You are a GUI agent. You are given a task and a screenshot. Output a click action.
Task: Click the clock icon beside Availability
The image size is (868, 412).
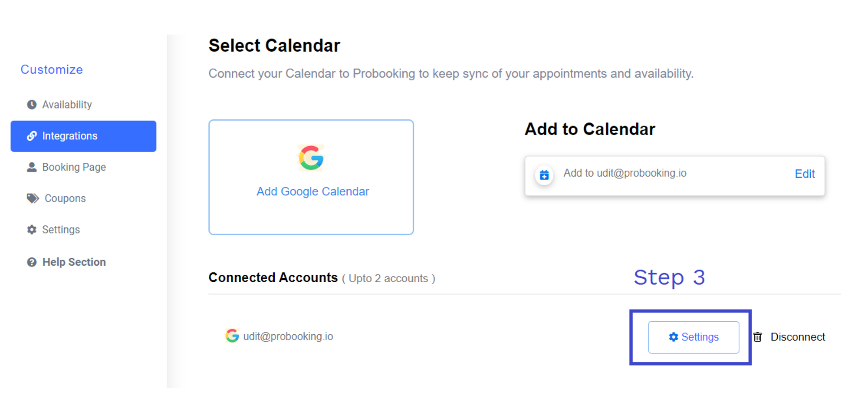coord(32,105)
